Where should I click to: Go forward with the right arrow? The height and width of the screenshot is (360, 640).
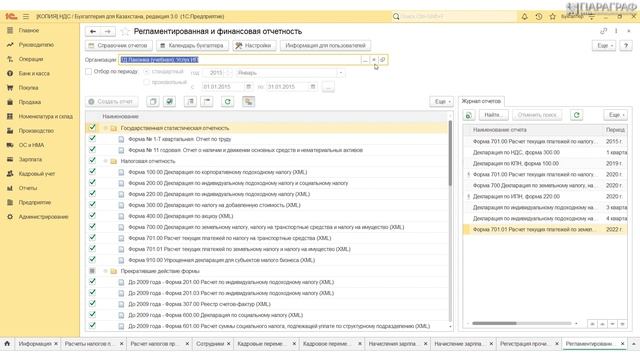[x=108, y=31]
